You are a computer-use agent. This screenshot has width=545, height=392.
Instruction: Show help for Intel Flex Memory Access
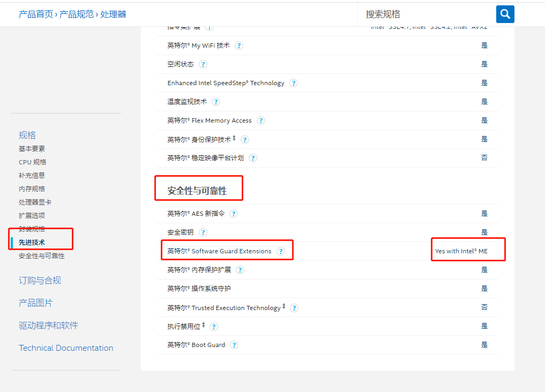click(261, 120)
